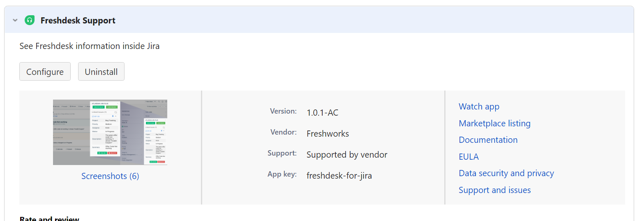Open the Configure button
644x221 pixels.
coord(45,72)
